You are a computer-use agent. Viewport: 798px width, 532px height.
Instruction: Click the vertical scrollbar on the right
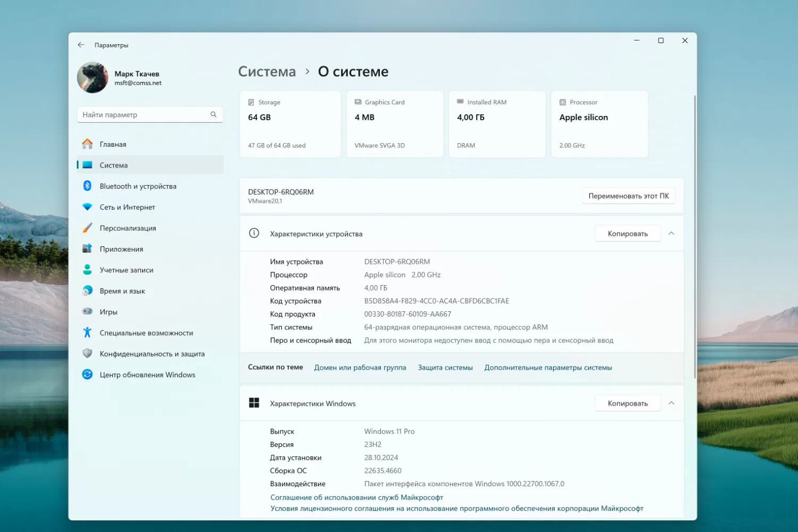695,237
